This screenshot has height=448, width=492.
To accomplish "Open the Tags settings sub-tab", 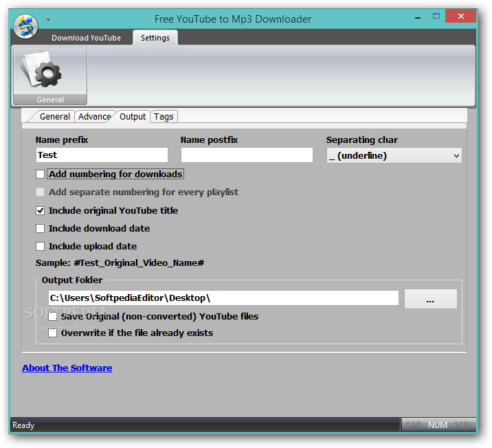I will [x=164, y=117].
